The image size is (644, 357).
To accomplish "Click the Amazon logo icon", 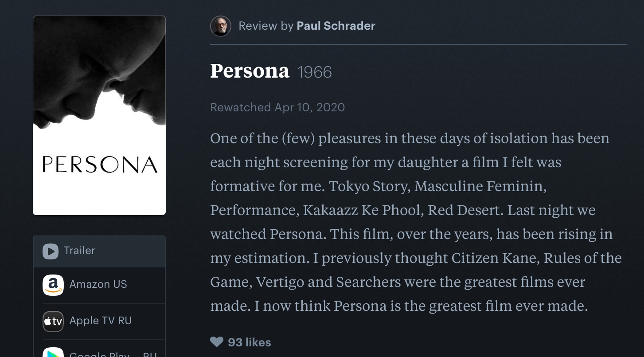I will pyautogui.click(x=53, y=285).
